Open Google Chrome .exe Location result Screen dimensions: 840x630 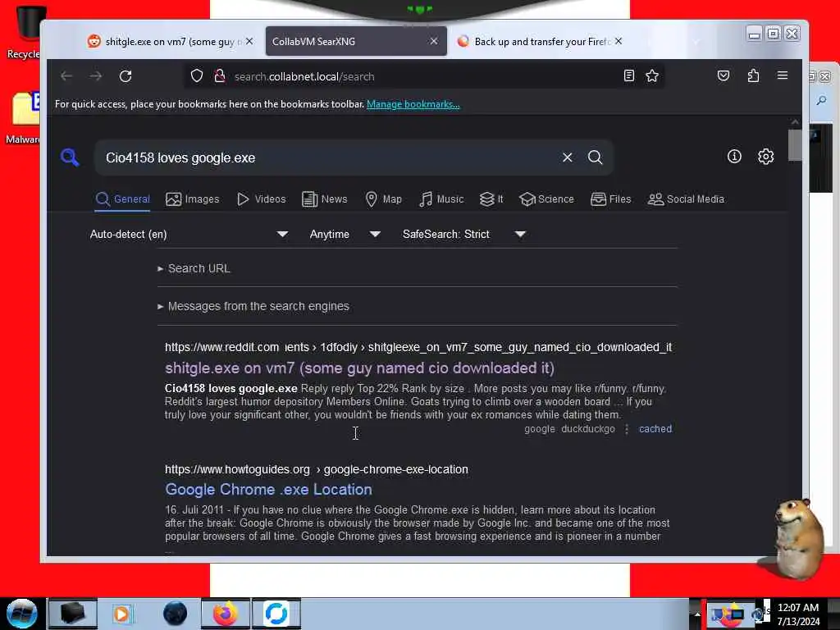268,490
